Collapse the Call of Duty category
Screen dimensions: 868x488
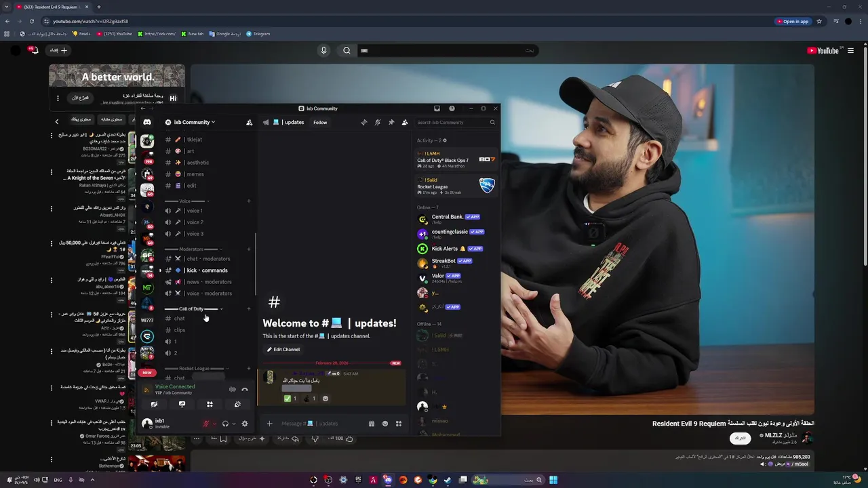pyautogui.click(x=193, y=309)
